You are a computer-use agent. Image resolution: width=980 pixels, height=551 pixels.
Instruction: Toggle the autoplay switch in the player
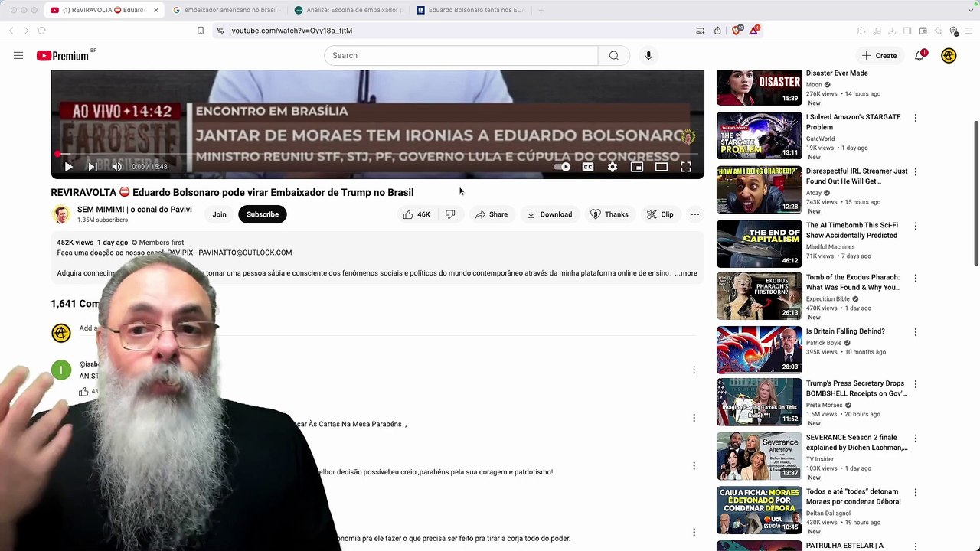(563, 167)
